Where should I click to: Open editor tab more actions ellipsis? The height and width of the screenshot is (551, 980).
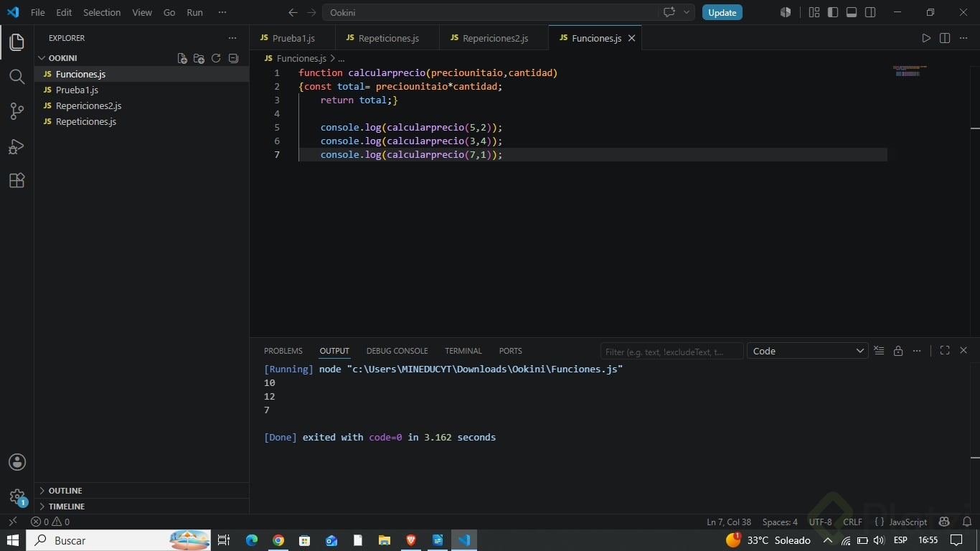[x=963, y=38]
